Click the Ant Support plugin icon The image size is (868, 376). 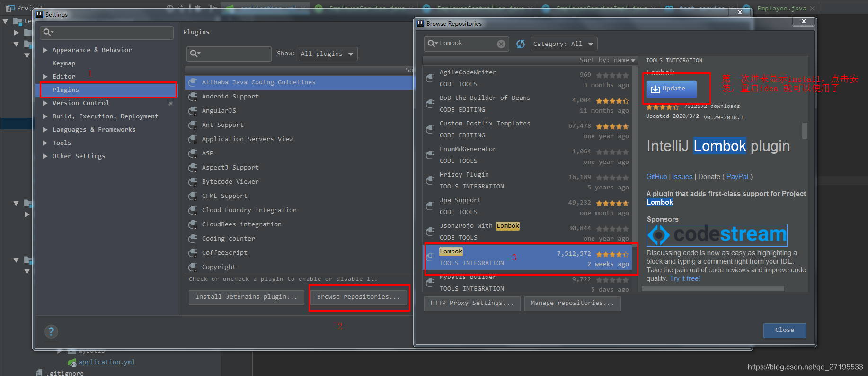193,125
